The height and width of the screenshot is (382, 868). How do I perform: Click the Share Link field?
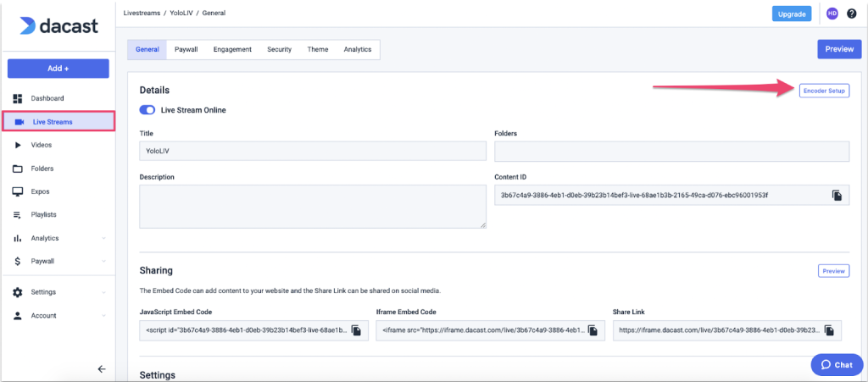tap(727, 330)
